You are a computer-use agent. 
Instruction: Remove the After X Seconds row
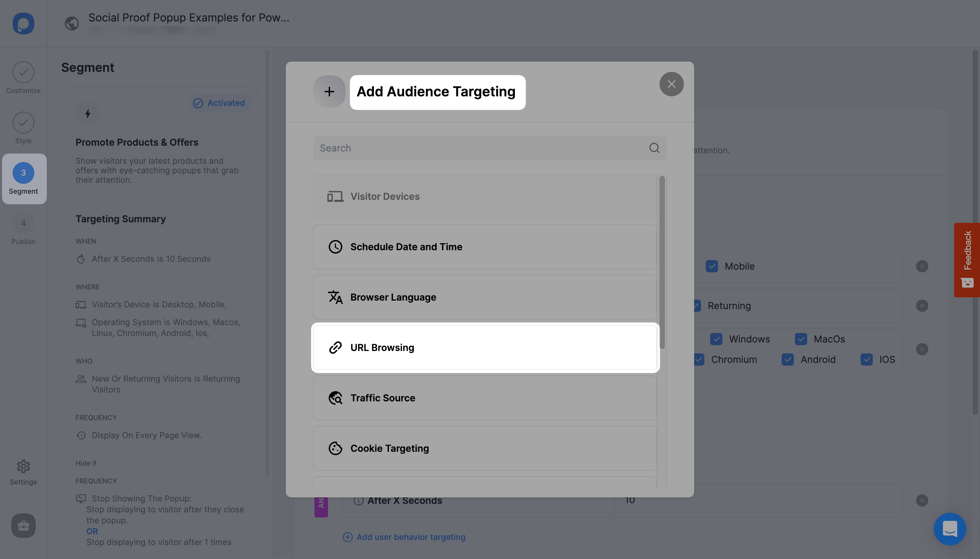(x=922, y=500)
